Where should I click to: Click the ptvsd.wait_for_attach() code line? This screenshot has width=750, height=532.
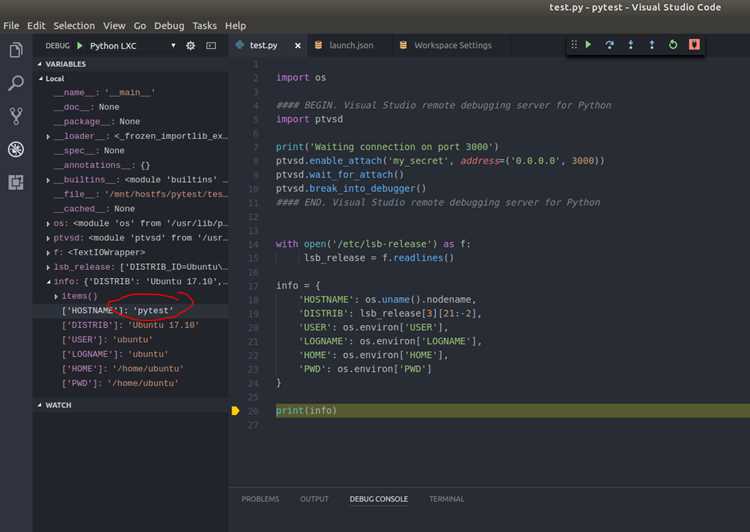340,175
